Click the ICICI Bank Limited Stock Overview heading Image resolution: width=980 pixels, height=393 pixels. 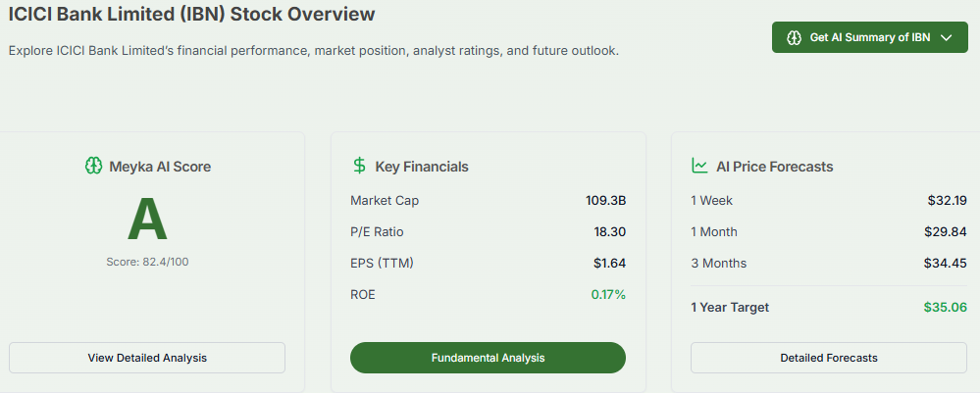click(191, 15)
